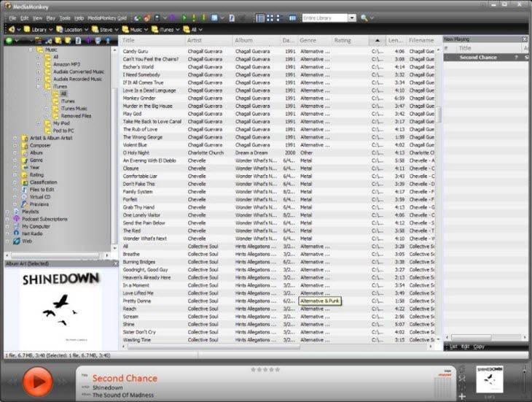532x402 pixels.
Task: Select the Removed Files tree item
Action: pos(76,116)
